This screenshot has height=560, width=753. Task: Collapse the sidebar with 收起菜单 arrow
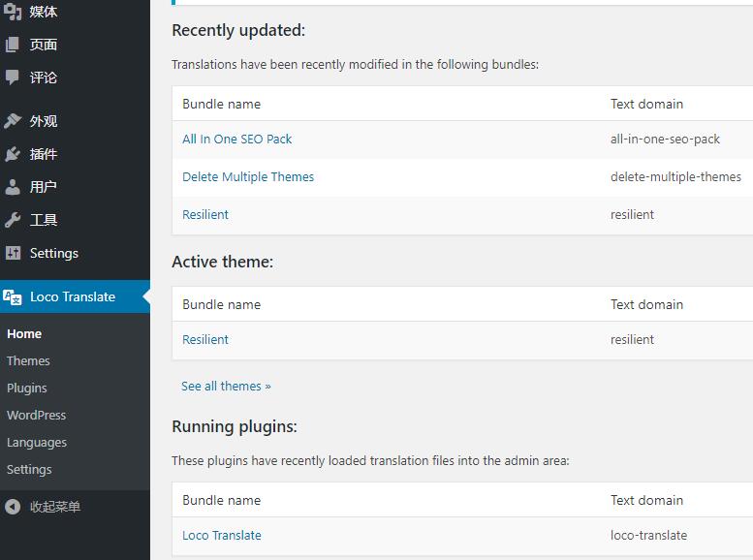13,507
